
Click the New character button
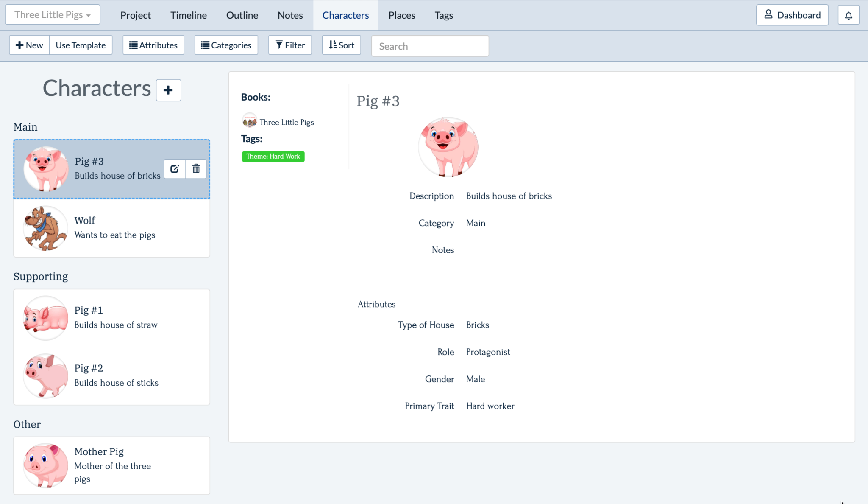tap(29, 45)
